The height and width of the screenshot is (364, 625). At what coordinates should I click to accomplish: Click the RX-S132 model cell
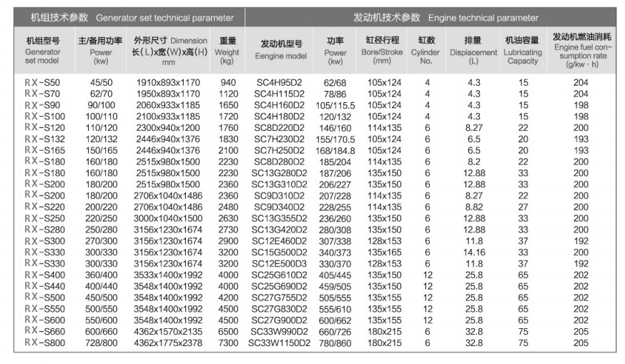[x=44, y=139]
